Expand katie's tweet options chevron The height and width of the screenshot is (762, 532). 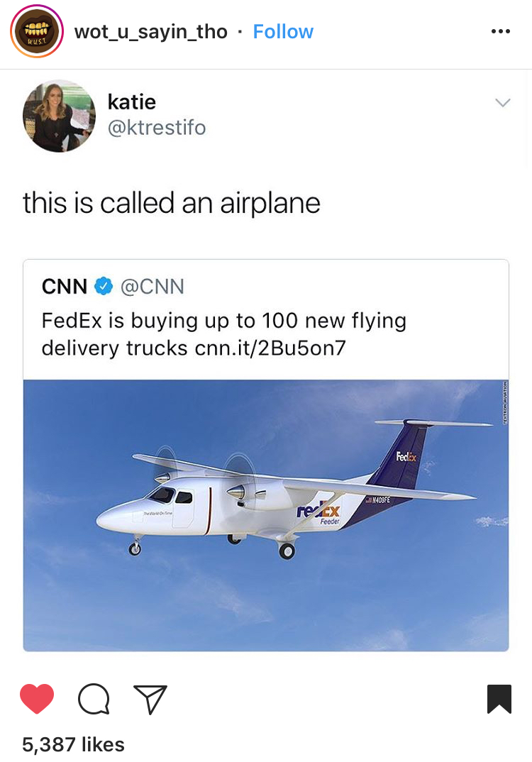coord(502,103)
